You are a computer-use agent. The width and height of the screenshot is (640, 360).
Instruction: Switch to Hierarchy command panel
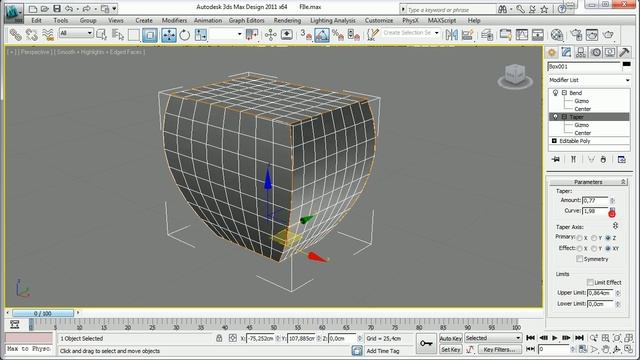[x=581, y=52]
